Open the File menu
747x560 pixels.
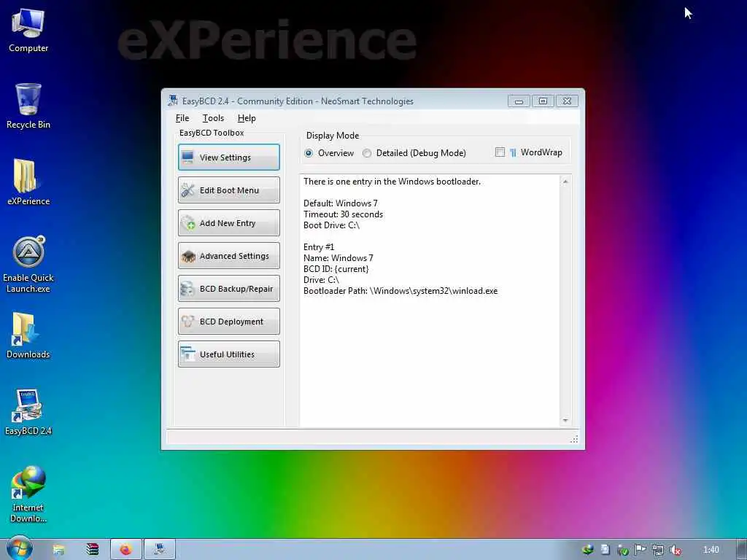(x=182, y=118)
